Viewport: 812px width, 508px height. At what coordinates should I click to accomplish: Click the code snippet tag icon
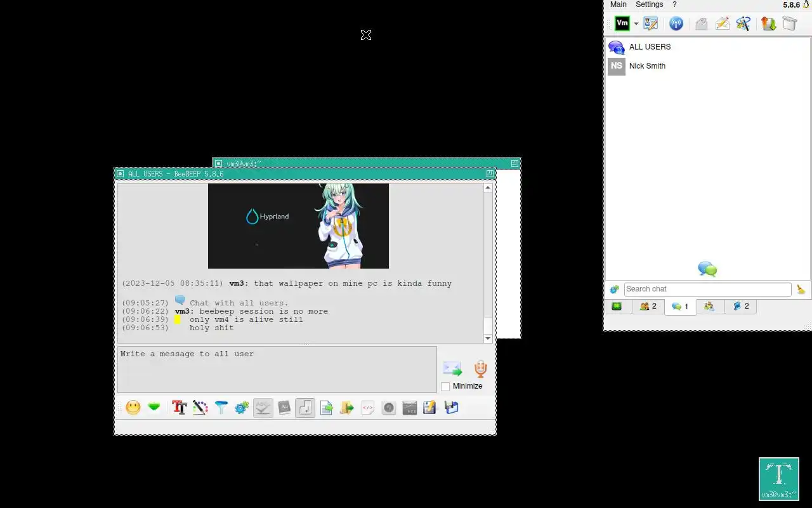(368, 408)
